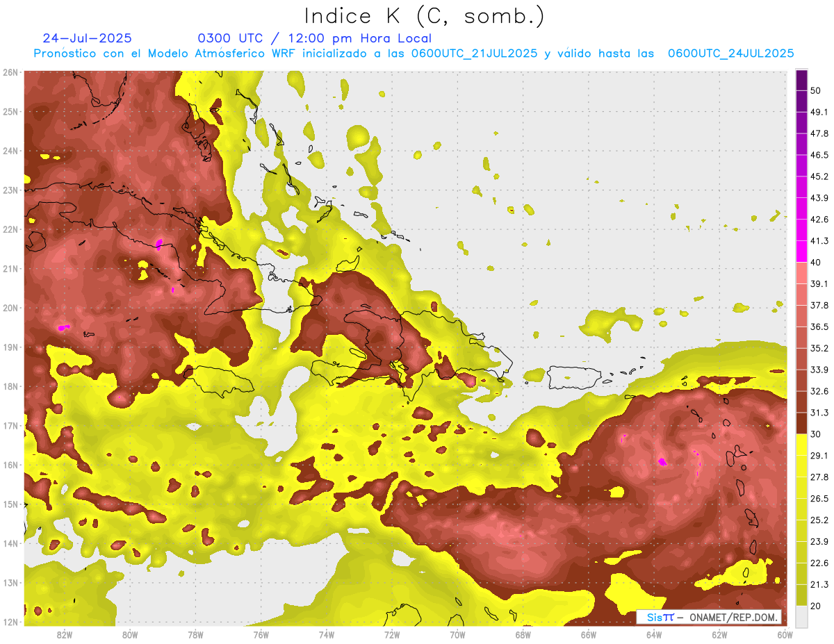The height and width of the screenshot is (644, 834).
Task: Click the colorbar value '45.2'
Action: 819,176
